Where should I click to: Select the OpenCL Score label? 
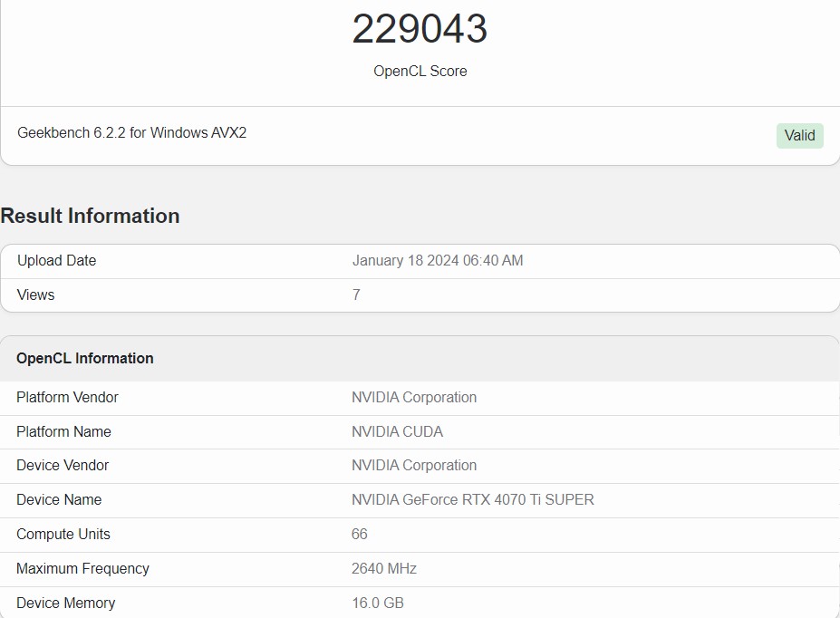click(x=420, y=71)
